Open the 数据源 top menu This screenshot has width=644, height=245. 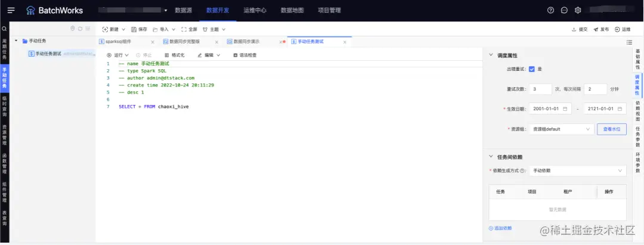point(183,10)
